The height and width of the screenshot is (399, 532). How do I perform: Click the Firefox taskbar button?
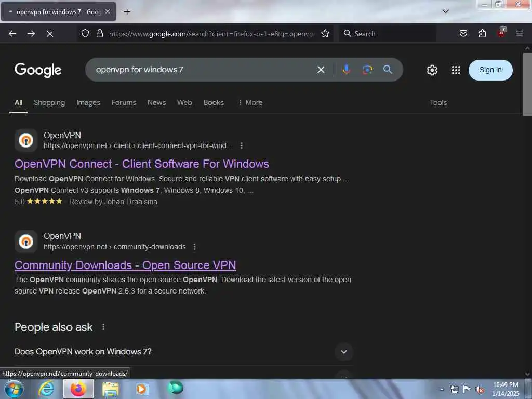pyautogui.click(x=78, y=389)
